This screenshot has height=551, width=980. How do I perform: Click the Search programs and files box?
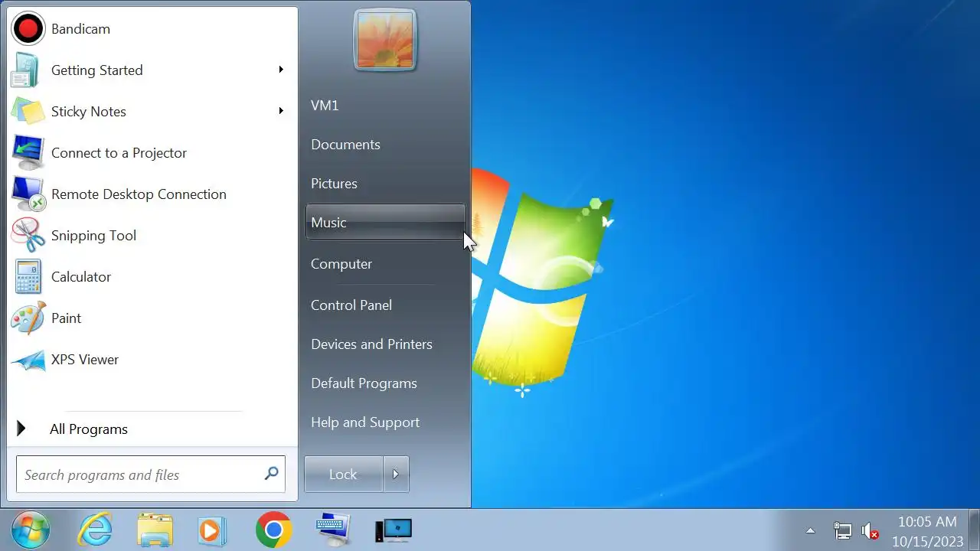[x=151, y=474]
